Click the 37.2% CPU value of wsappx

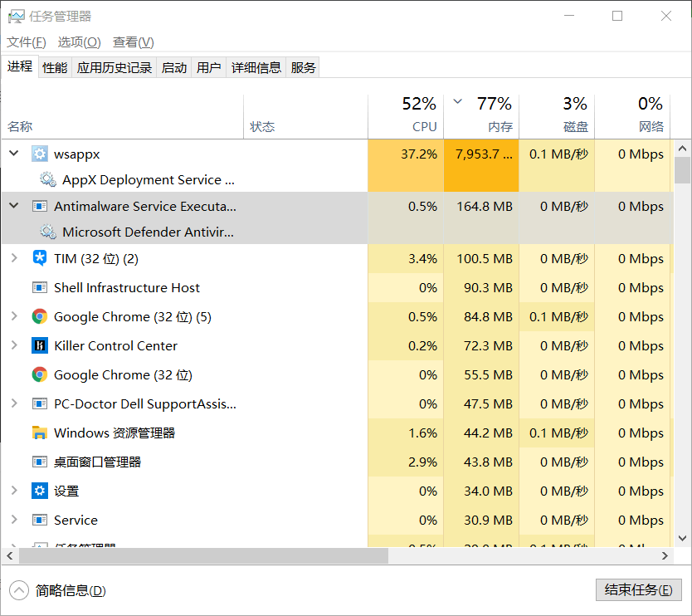click(419, 154)
